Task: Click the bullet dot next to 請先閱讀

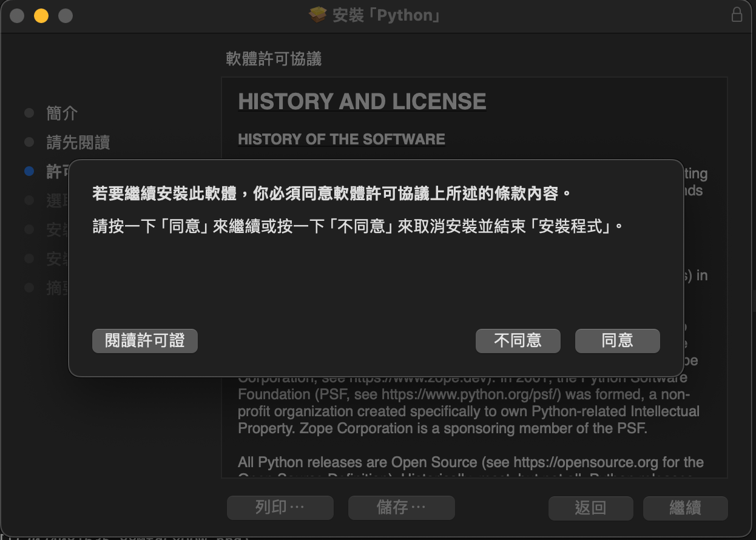Action: tap(29, 143)
